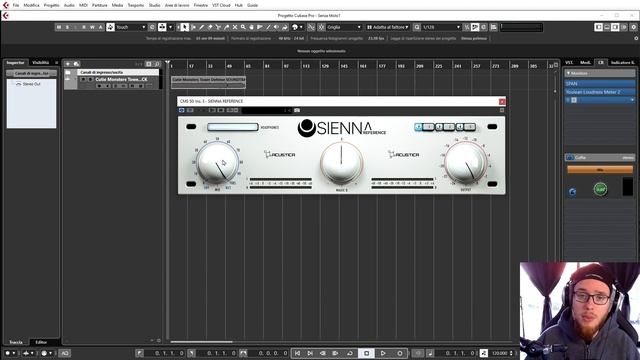The width and height of the screenshot is (640, 360).
Task: Open the Griglia snap type dropdown
Action: (x=344, y=27)
